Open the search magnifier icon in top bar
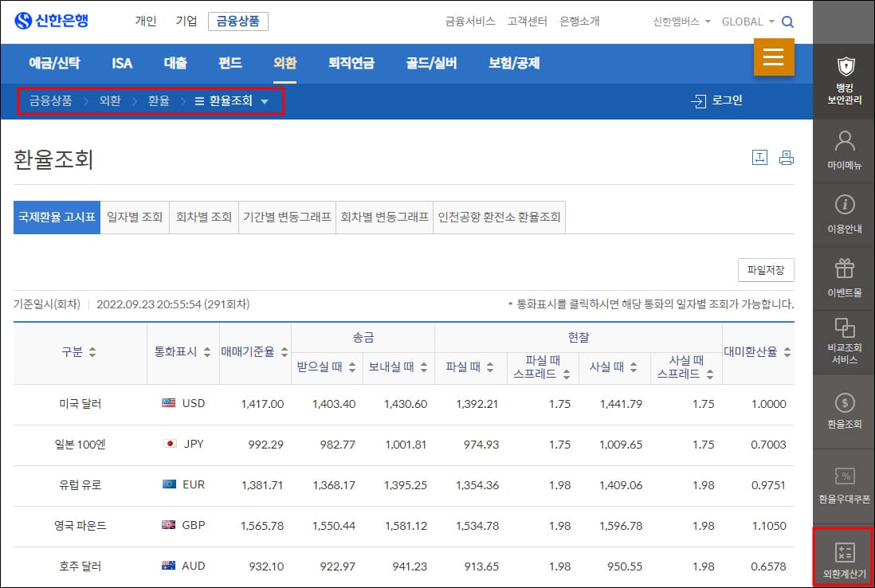Viewport: 875px width, 588px height. pos(787,22)
